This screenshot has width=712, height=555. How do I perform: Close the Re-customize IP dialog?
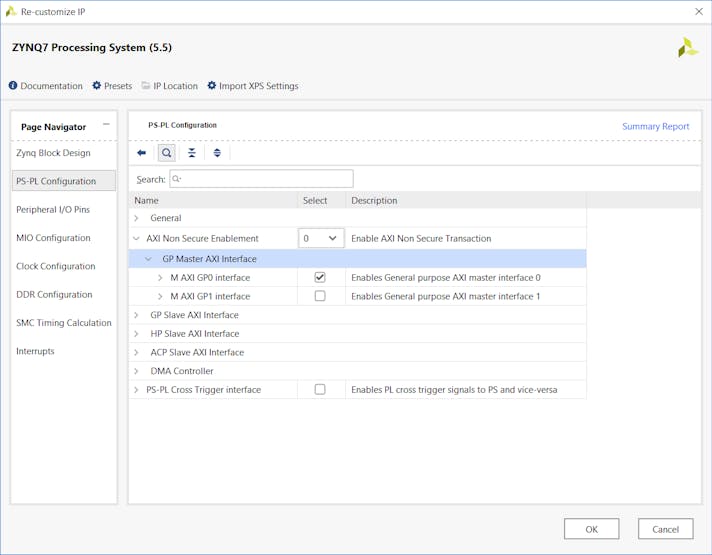pos(699,11)
